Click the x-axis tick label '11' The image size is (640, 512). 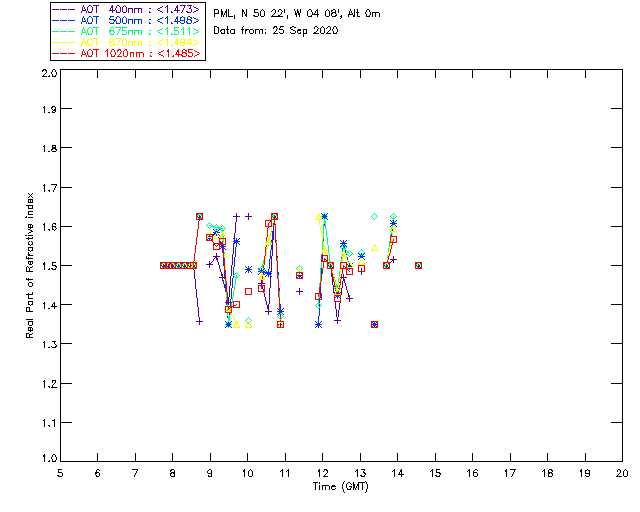pyautogui.click(x=285, y=473)
